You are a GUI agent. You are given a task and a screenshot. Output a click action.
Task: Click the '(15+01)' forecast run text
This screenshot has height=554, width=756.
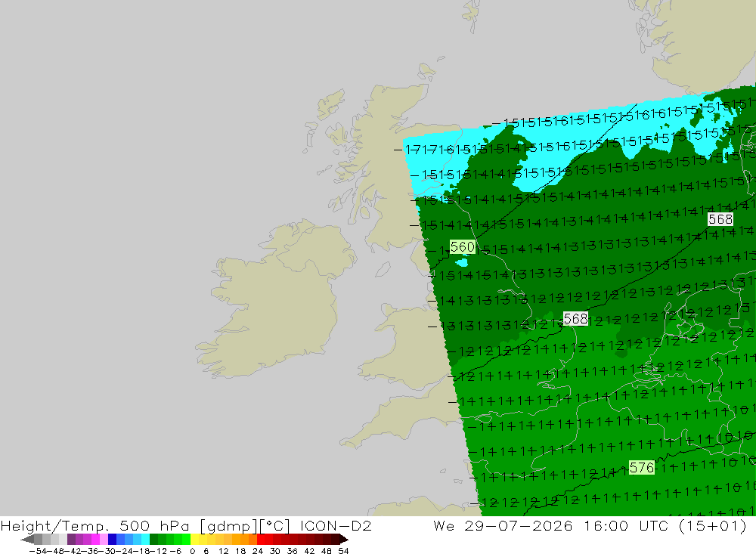[713, 526]
